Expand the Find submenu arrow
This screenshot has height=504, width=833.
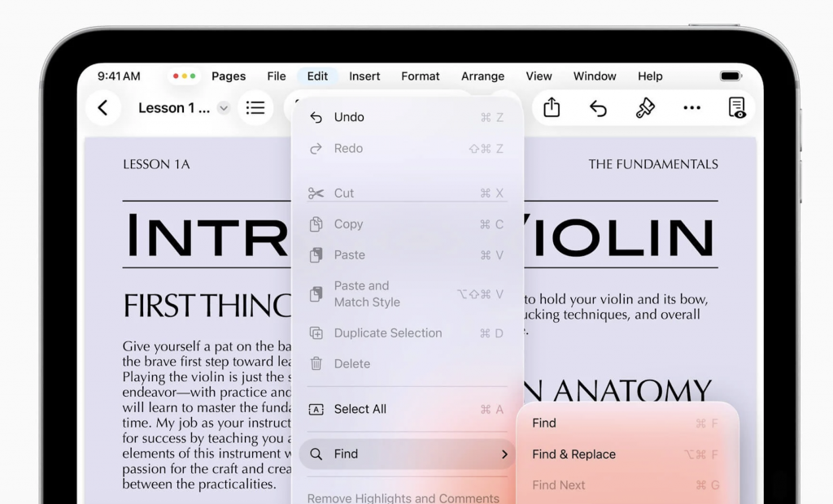pos(504,454)
